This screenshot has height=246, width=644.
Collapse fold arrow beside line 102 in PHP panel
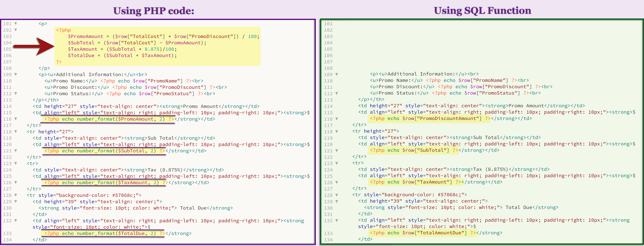(x=16, y=30)
